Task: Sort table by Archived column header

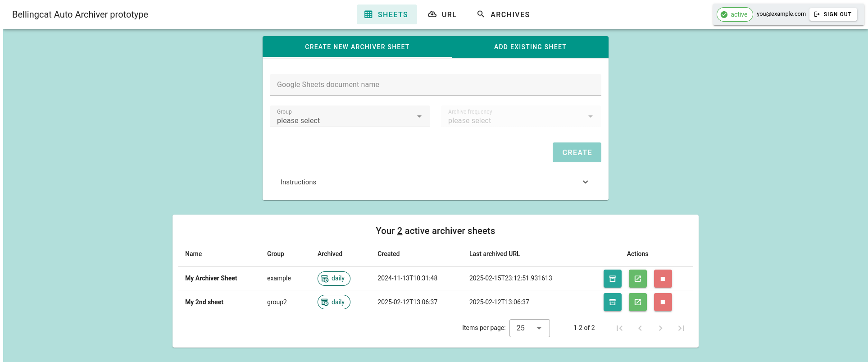Action: [330, 254]
